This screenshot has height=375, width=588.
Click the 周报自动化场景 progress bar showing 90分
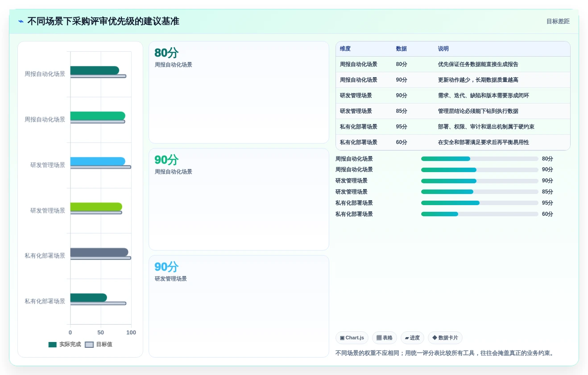point(480,170)
